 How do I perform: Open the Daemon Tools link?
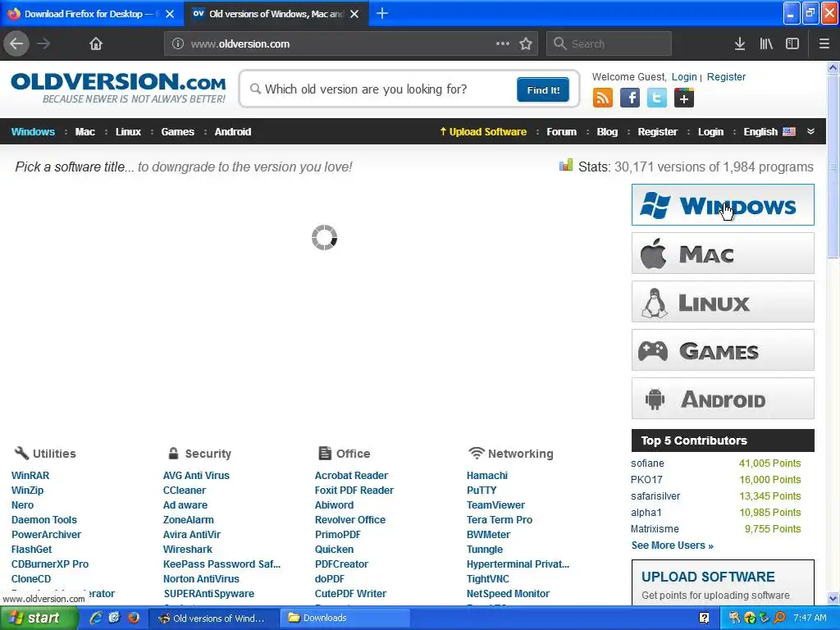coord(44,519)
